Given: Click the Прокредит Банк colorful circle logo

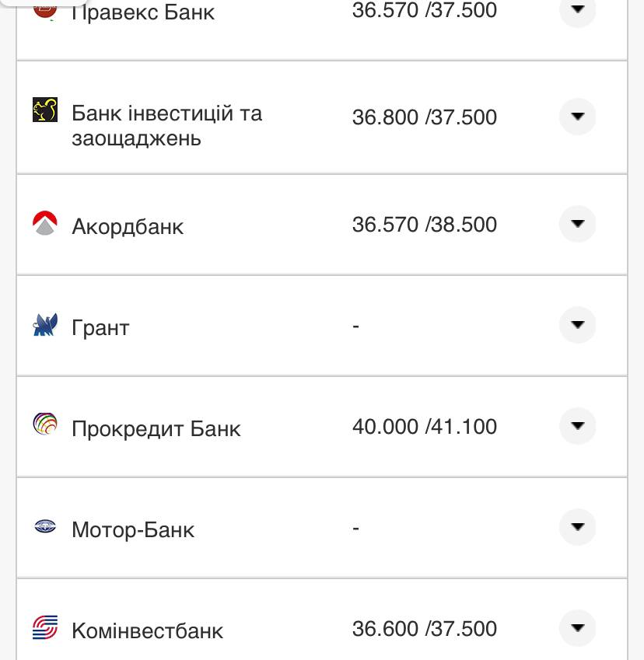Looking at the screenshot, I should pos(46,425).
